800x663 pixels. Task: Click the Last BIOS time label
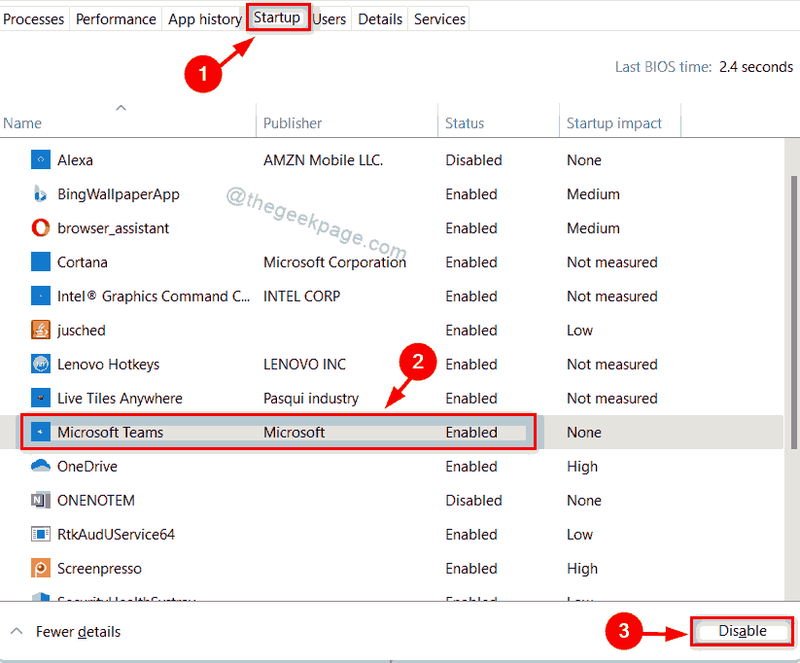click(x=663, y=67)
